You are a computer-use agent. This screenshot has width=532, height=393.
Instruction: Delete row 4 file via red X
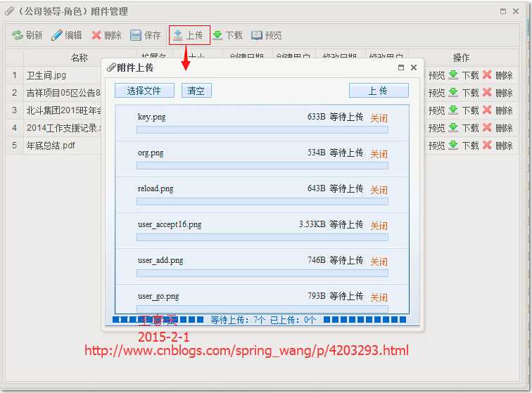487,128
